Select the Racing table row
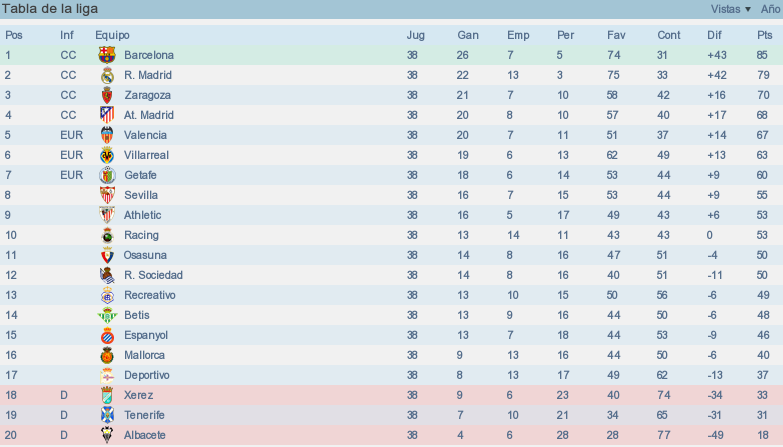Viewport: 783px width, 447px height. (392, 235)
